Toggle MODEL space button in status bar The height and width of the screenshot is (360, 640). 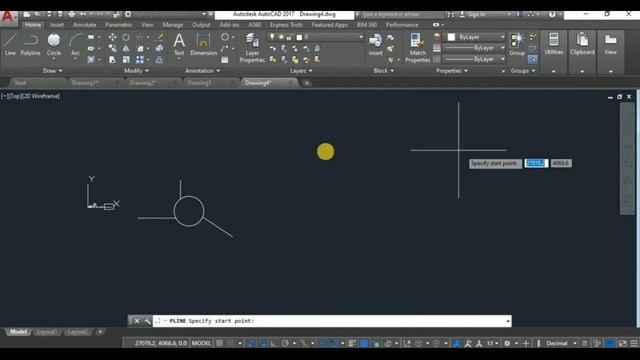[201, 343]
